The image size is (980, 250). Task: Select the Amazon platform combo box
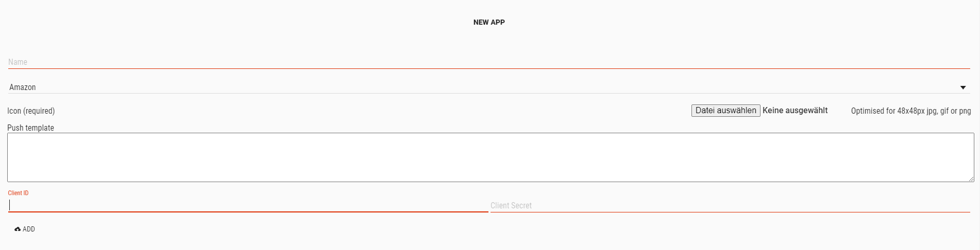pyautogui.click(x=489, y=87)
